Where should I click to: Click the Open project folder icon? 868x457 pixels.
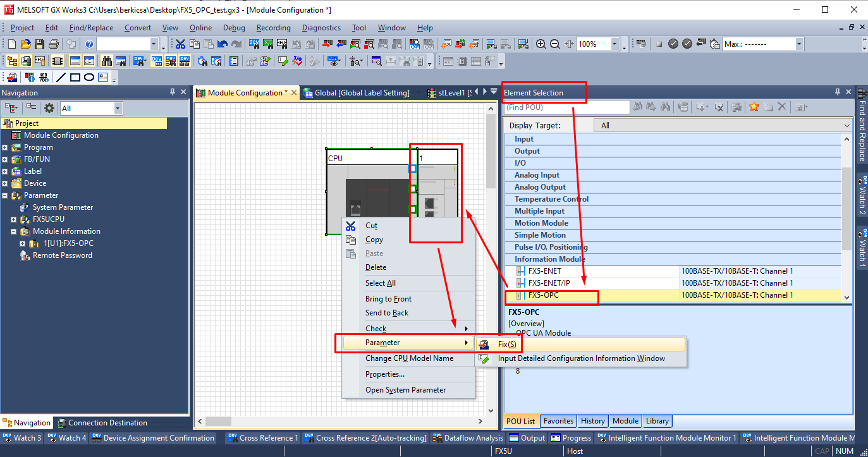26,44
